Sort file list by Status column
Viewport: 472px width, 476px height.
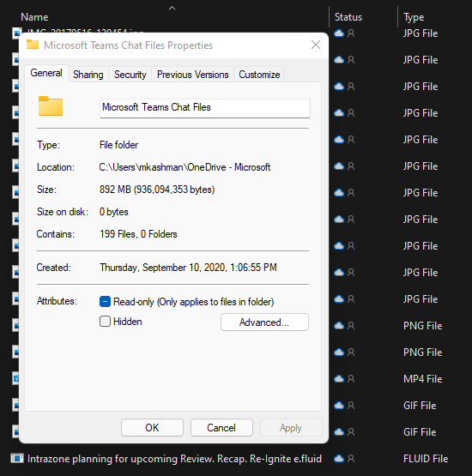point(348,17)
